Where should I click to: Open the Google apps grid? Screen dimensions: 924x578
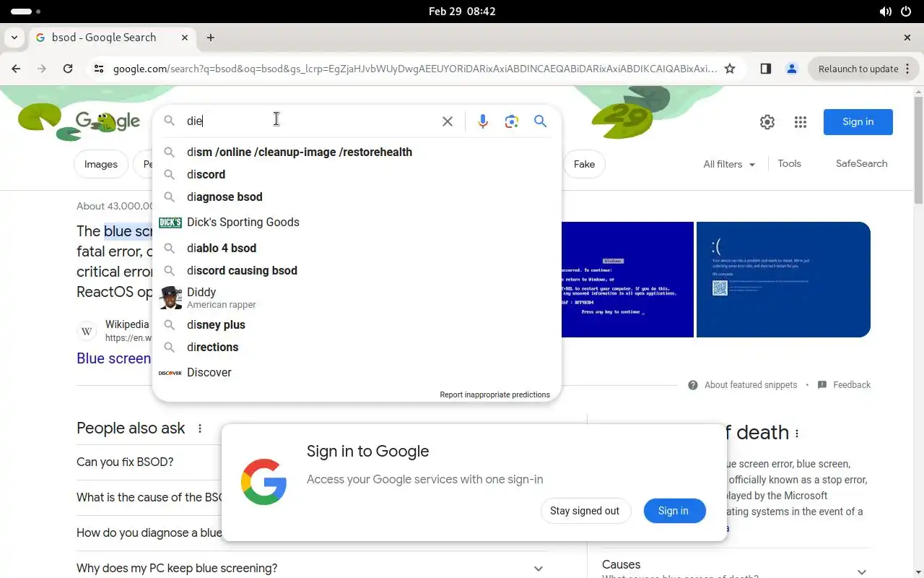click(x=801, y=122)
